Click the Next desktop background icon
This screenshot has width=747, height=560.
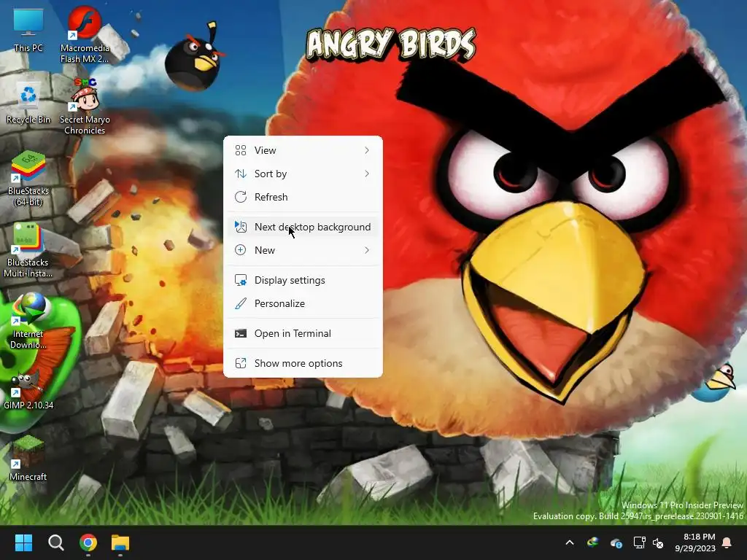click(x=241, y=227)
